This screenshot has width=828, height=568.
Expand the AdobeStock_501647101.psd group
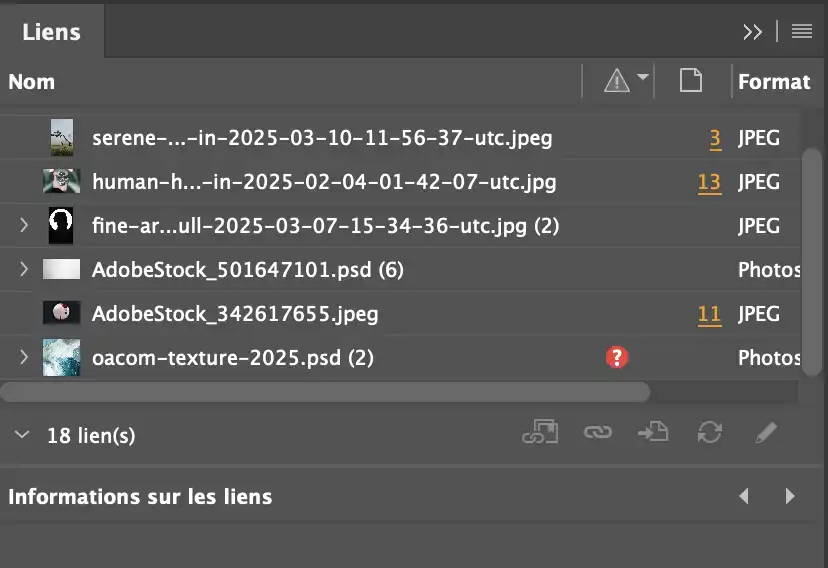coord(24,270)
